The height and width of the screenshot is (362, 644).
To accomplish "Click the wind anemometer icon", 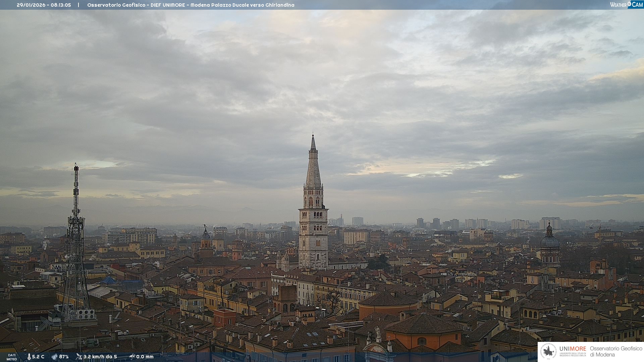I will (79, 357).
